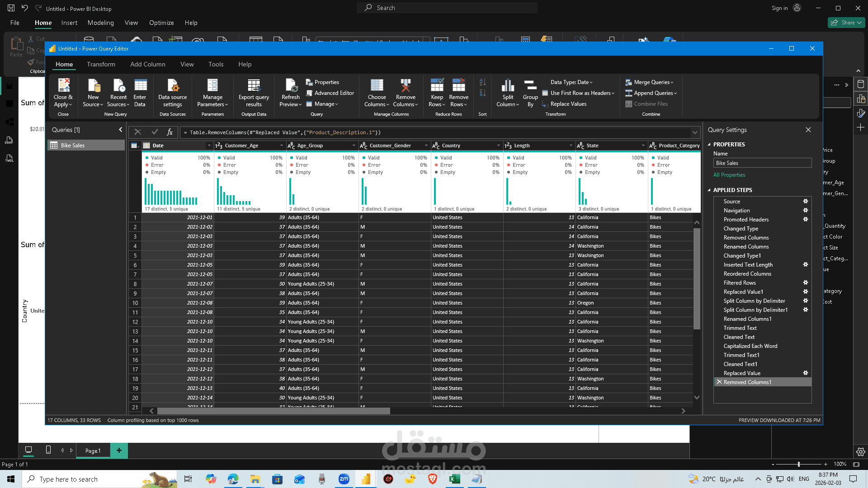Click the Recent Sources icon
Image resolution: width=868 pixels, height=488 pixels.
pos(118,85)
